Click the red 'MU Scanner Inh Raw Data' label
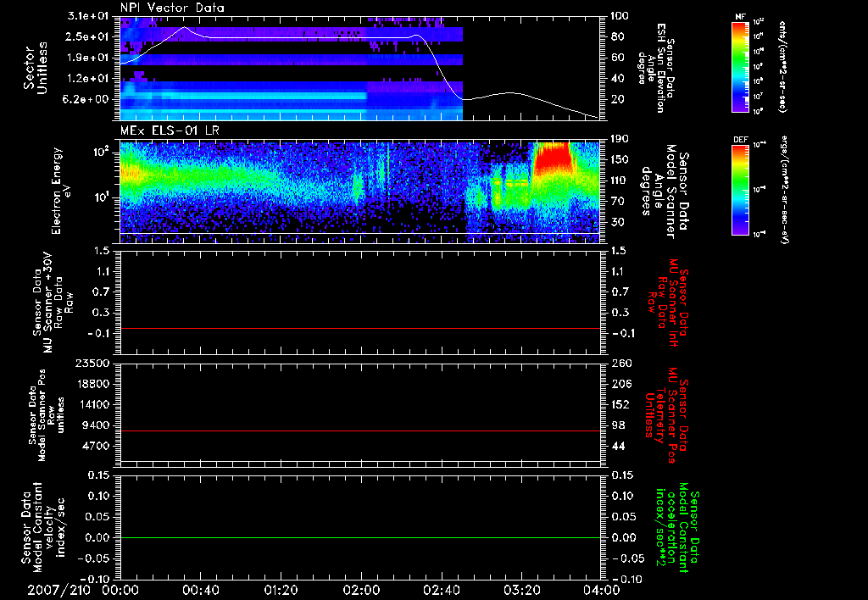Viewport: 868px width, 600px height. (x=668, y=303)
